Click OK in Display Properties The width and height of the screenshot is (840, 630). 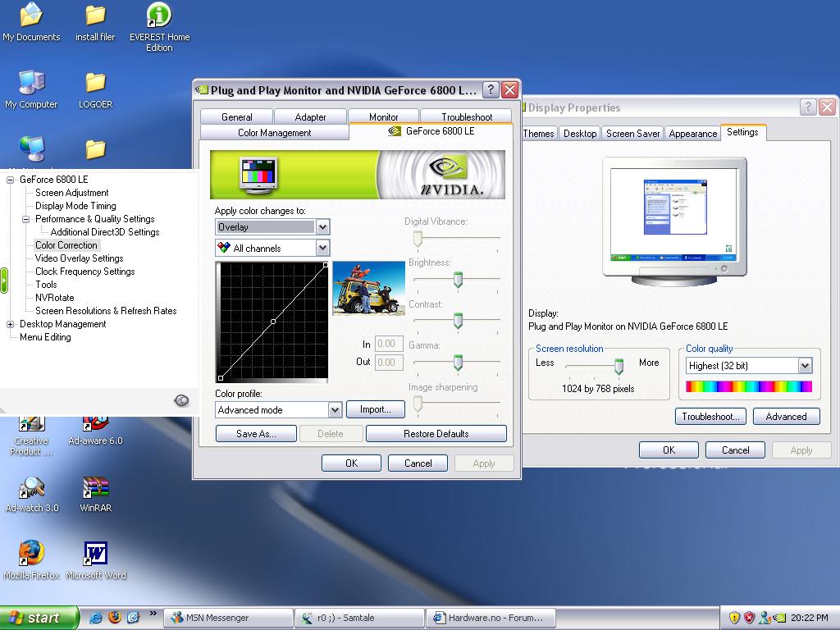coord(669,450)
